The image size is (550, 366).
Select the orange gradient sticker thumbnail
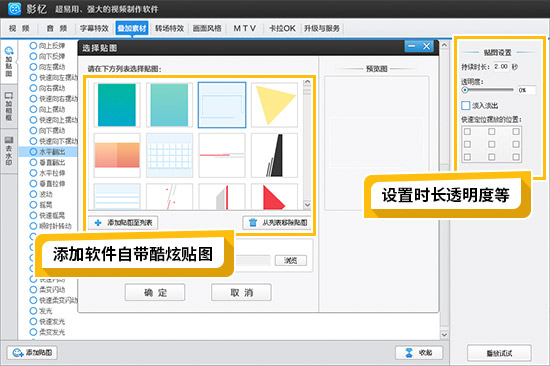117,155
